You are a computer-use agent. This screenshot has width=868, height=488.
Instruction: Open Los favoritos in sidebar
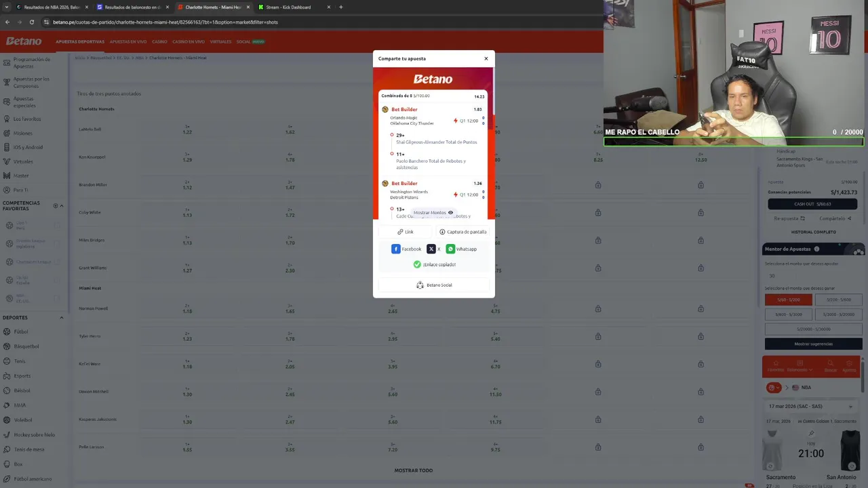point(27,119)
